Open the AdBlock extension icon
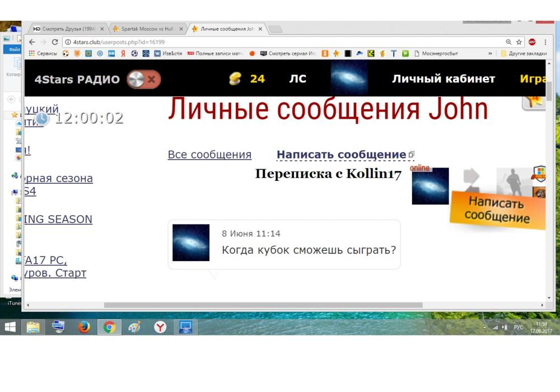560x392 pixels. coord(532,42)
